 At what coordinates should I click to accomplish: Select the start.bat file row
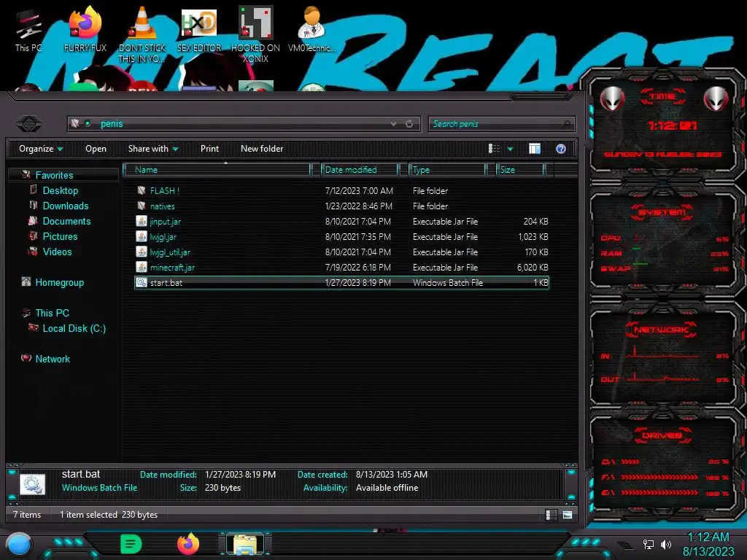click(x=341, y=282)
